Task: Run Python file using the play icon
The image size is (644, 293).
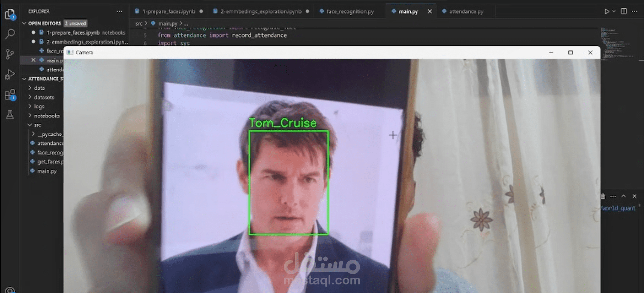Action: 607,11
